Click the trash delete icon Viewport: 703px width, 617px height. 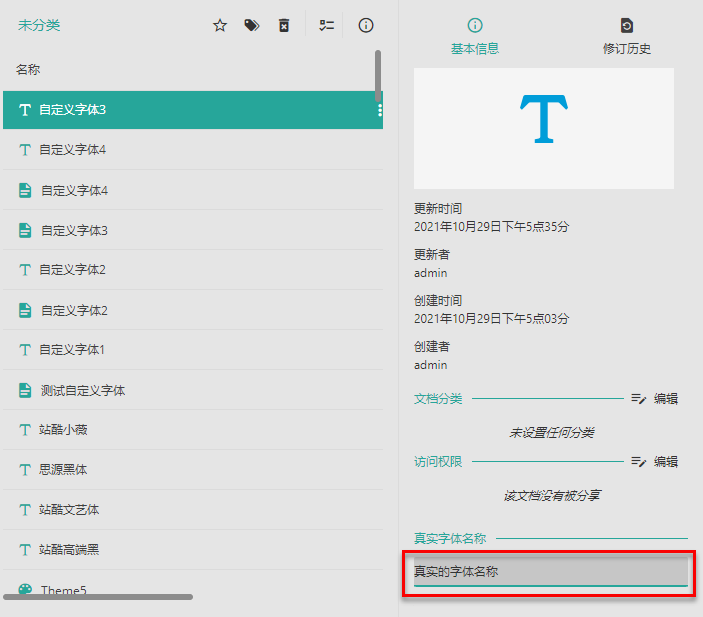tap(284, 25)
